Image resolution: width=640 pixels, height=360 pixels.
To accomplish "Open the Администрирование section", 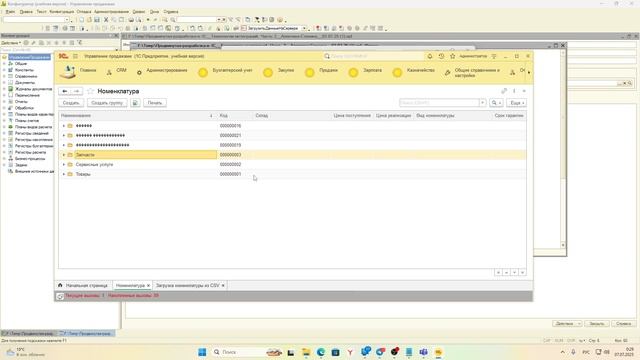I will click(162, 71).
